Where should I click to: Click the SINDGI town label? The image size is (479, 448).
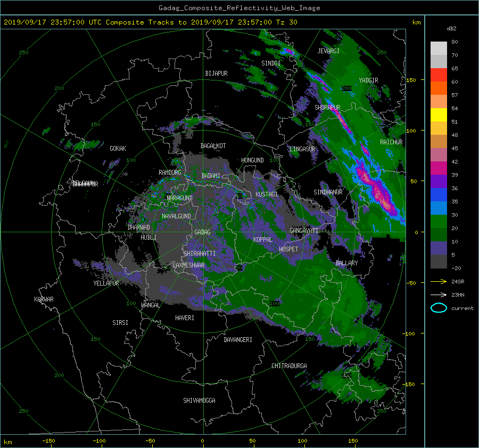click(x=271, y=63)
